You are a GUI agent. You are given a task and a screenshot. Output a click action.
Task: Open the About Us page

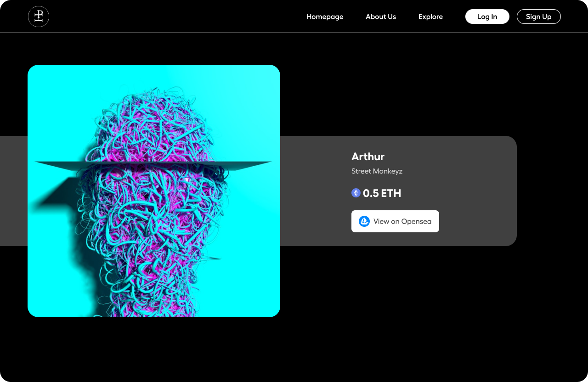click(381, 17)
